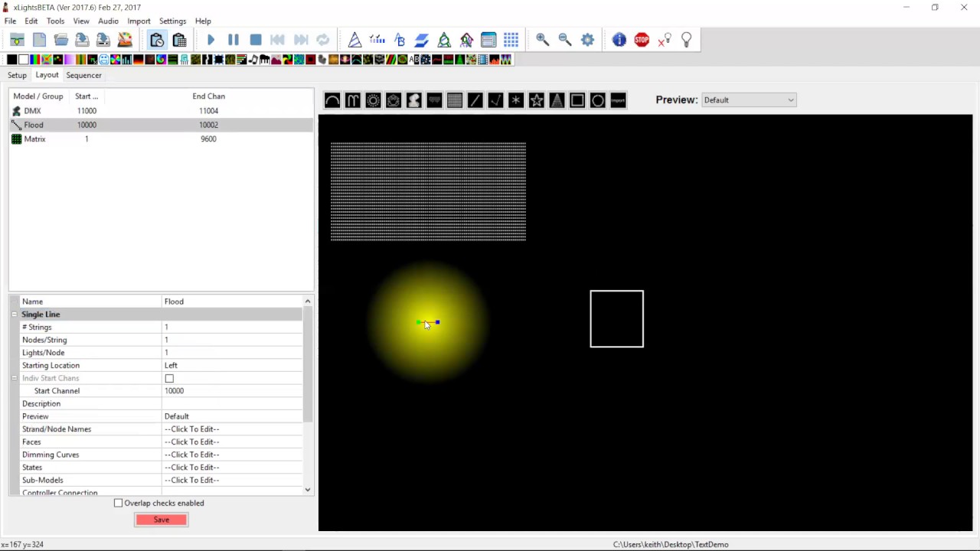The image size is (980, 551).
Task: Add a Single Line model
Action: pos(475,100)
